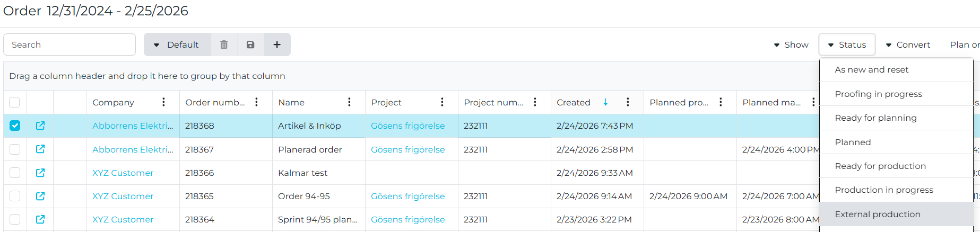Click the Created column sort arrow
Viewport: 980px width, 232px height.
(605, 102)
